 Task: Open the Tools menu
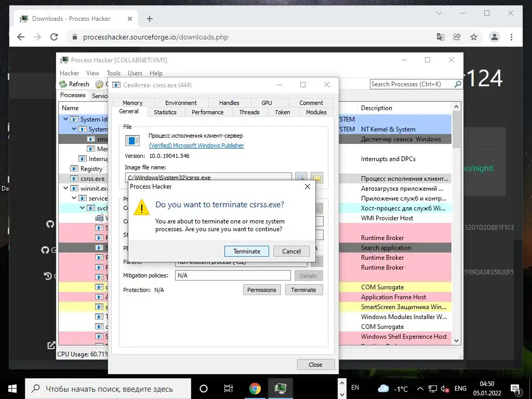coord(113,73)
